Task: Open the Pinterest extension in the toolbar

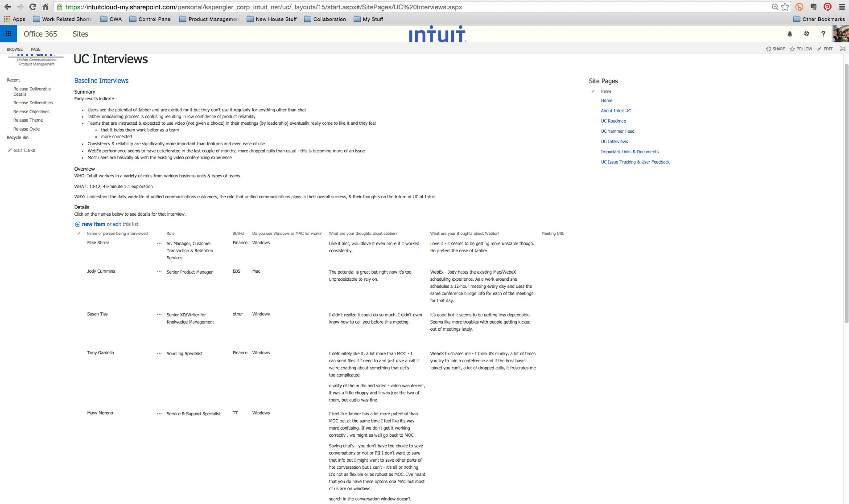Action: tap(828, 7)
